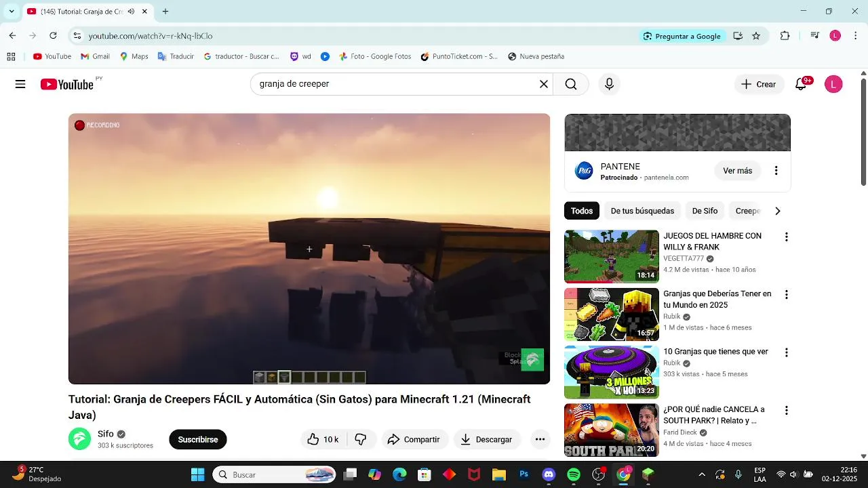The image size is (868, 488).
Task: Click Preguntar a Google button
Action: (682, 36)
